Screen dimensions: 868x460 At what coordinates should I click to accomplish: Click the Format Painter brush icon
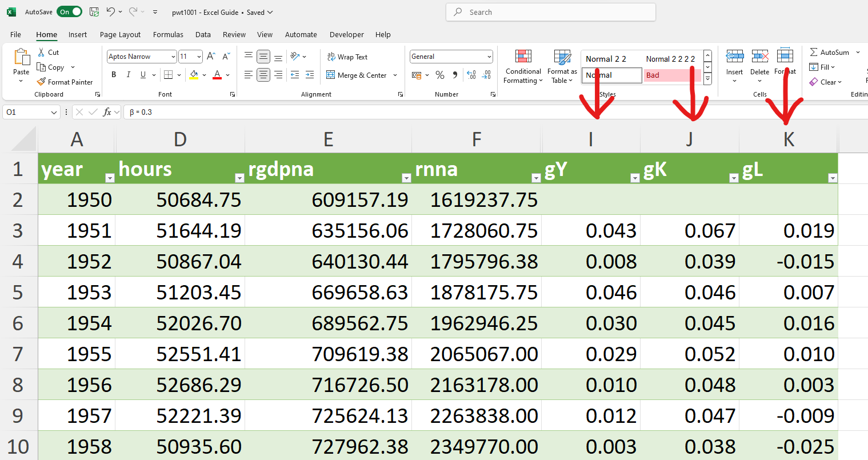pyautogui.click(x=41, y=82)
